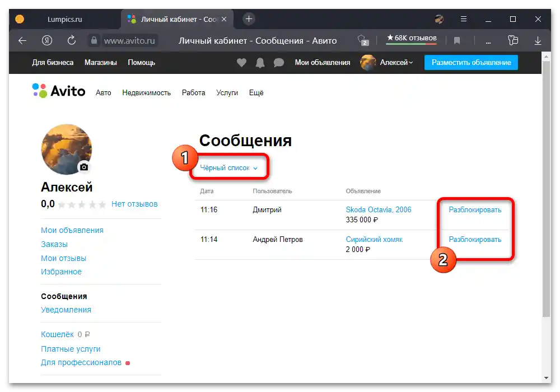
Task: Open a new tab with the plus button
Action: (249, 18)
